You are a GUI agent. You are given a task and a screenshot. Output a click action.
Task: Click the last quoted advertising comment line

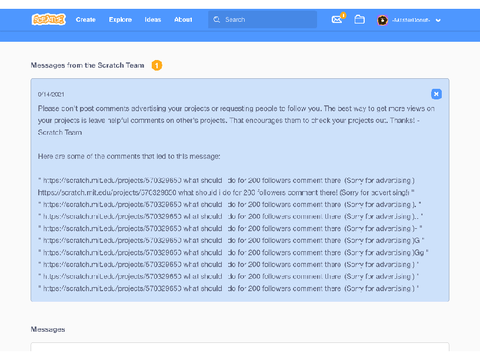tap(228, 289)
